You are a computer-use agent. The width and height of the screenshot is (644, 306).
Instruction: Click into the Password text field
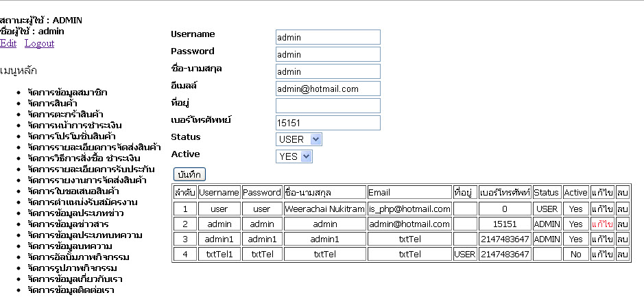pyautogui.click(x=328, y=54)
